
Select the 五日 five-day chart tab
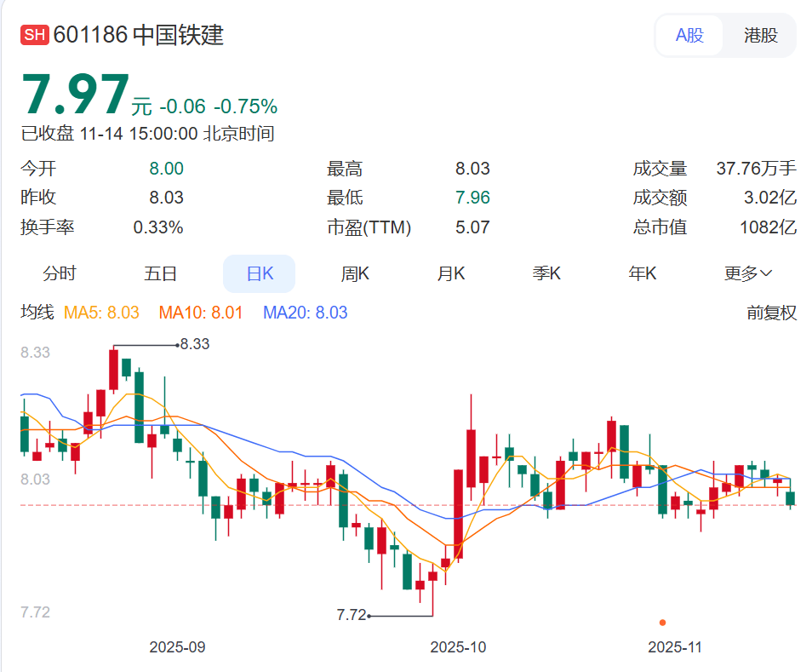pyautogui.click(x=161, y=273)
